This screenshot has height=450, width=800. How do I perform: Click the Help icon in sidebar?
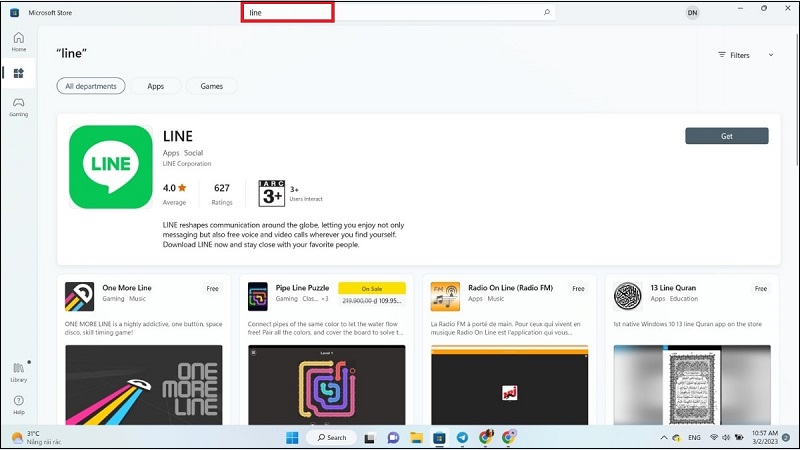18,404
